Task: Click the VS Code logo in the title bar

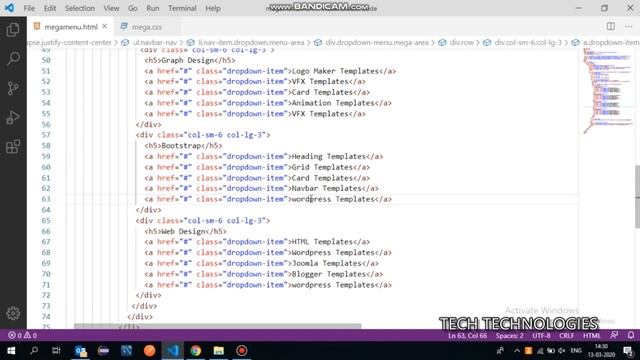Action: 9,8
